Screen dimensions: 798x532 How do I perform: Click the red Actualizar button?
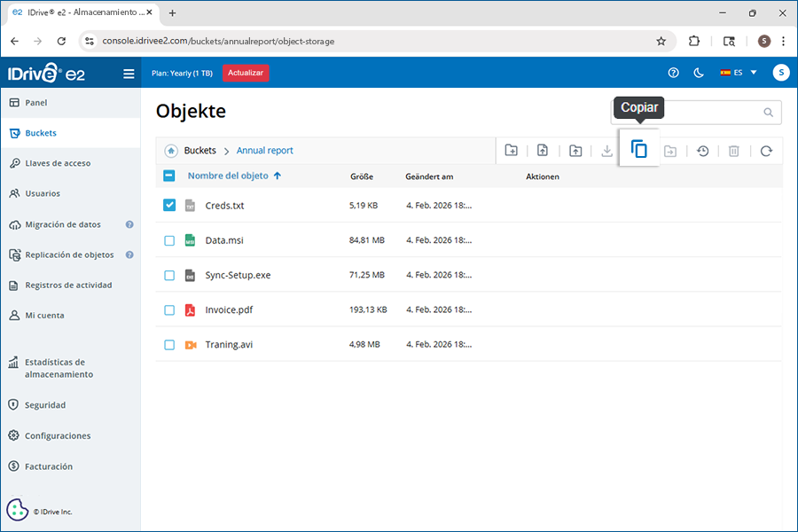246,73
